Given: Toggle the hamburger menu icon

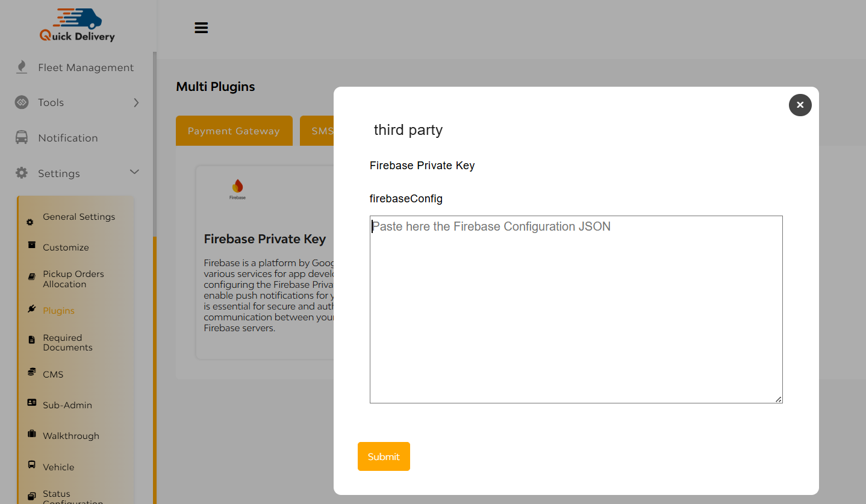Looking at the screenshot, I should (201, 28).
